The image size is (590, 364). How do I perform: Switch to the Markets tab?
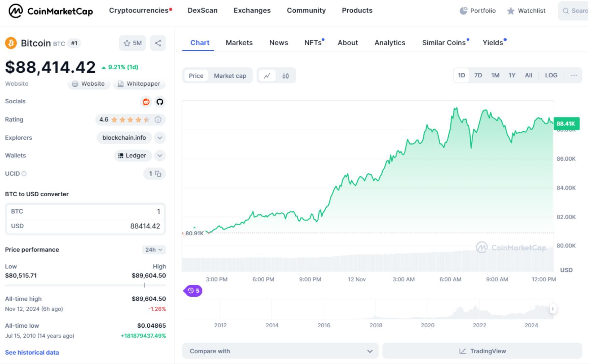239,42
